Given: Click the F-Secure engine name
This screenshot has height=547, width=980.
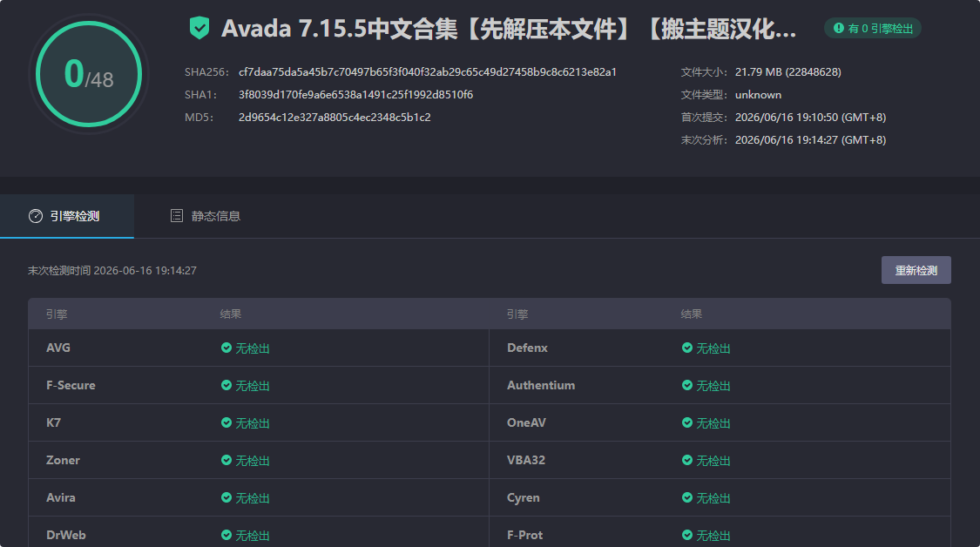Looking at the screenshot, I should pyautogui.click(x=71, y=385).
